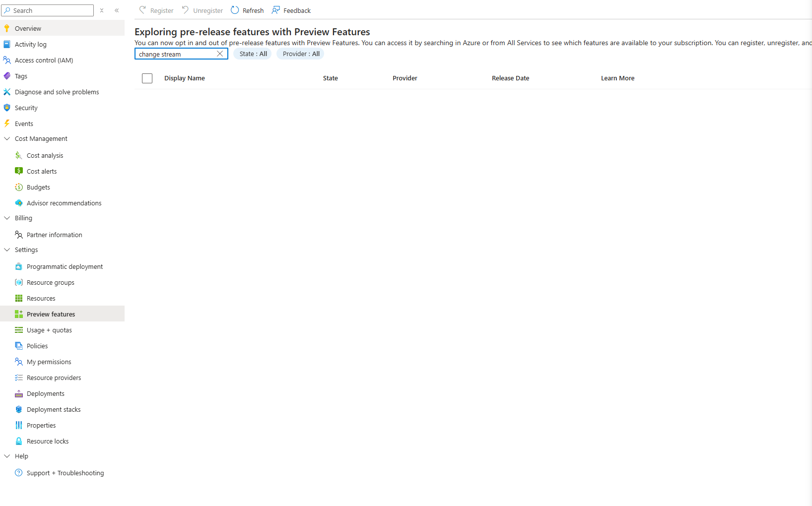Clear the 'change stream' filter text
The width and height of the screenshot is (812, 506).
pyautogui.click(x=220, y=54)
